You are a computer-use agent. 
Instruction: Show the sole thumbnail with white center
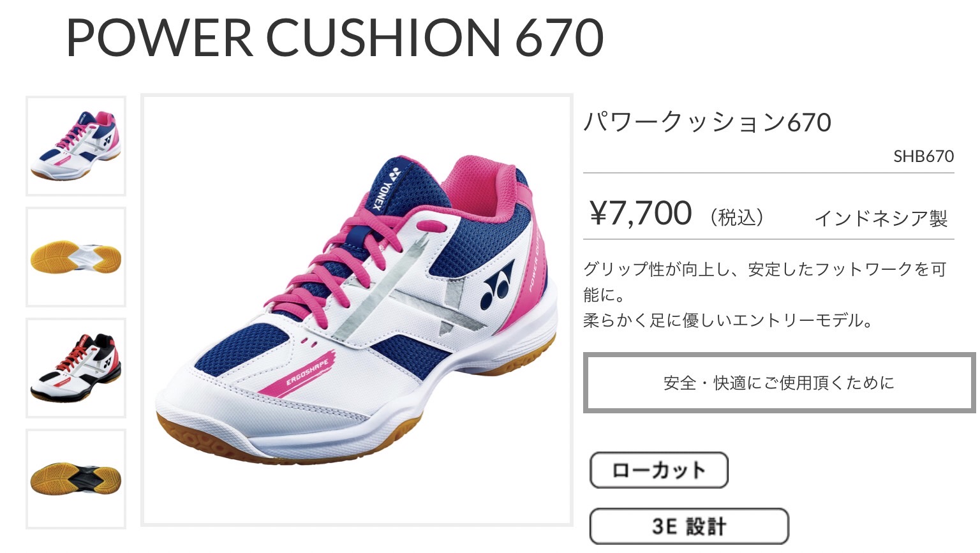point(76,257)
